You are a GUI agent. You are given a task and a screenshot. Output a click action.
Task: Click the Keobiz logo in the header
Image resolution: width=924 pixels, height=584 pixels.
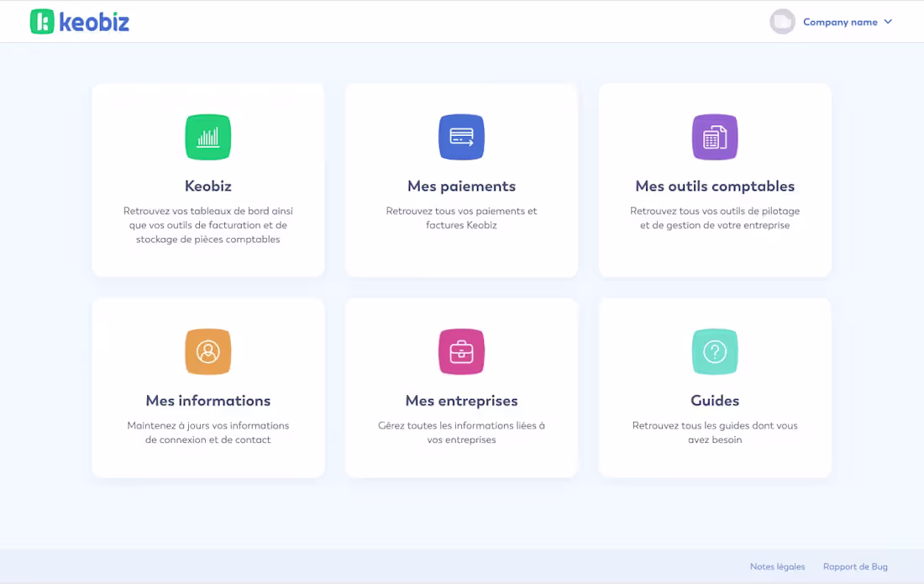79,21
